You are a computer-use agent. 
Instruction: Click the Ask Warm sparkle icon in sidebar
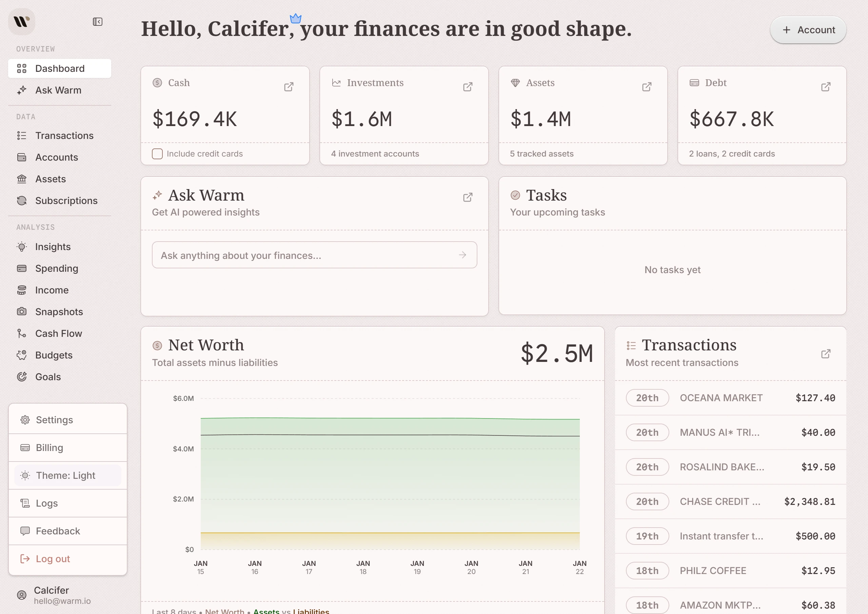22,90
